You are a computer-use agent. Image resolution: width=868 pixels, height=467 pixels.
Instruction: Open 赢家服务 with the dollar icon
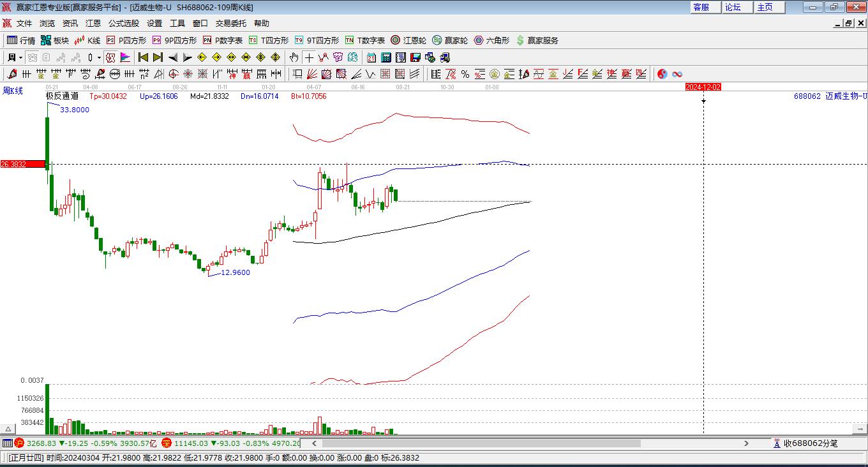537,40
